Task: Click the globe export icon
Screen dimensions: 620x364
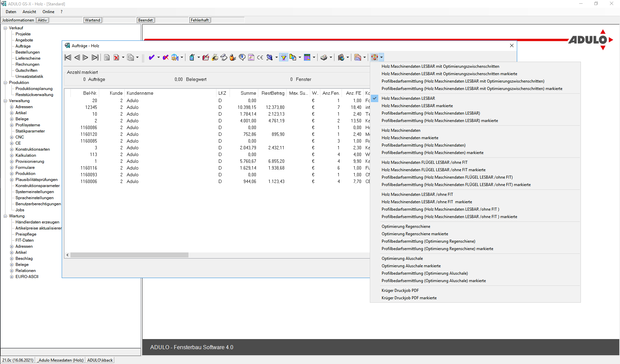Action: pyautogui.click(x=341, y=58)
